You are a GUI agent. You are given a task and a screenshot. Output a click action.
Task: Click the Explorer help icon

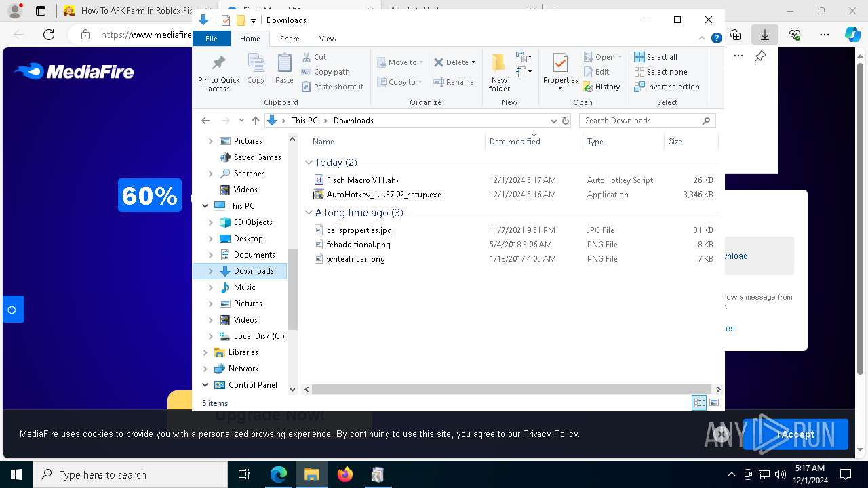[716, 39]
